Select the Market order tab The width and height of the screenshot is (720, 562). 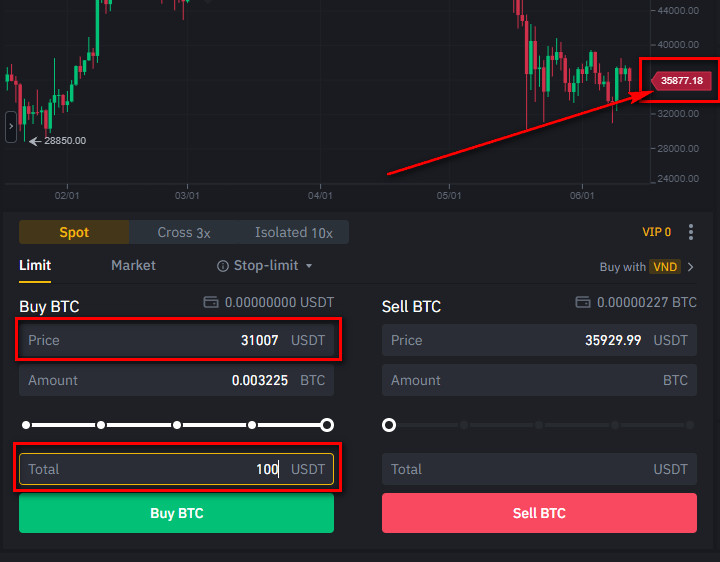tap(133, 266)
